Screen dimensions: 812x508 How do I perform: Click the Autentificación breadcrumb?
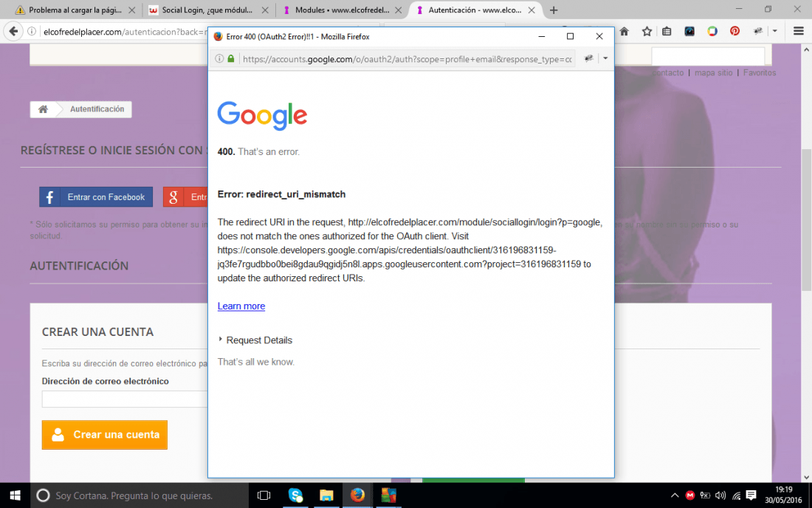[x=97, y=109]
